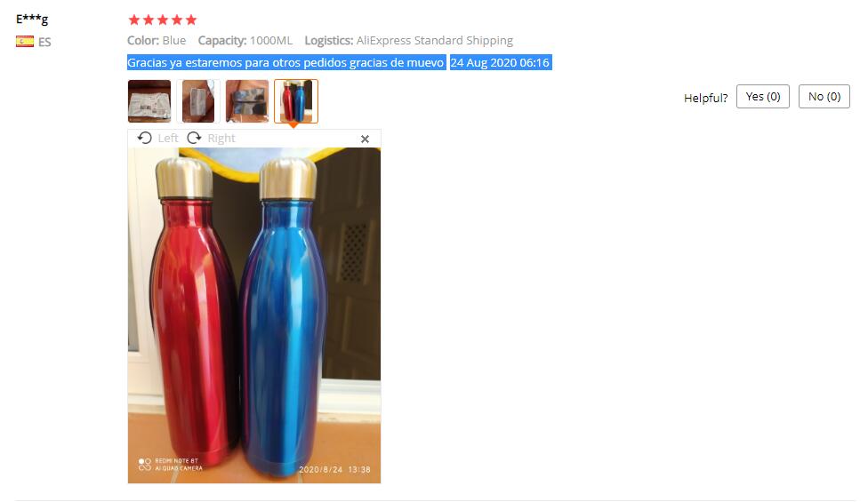
Task: Vote No (0) on review helpfulness
Action: click(824, 97)
